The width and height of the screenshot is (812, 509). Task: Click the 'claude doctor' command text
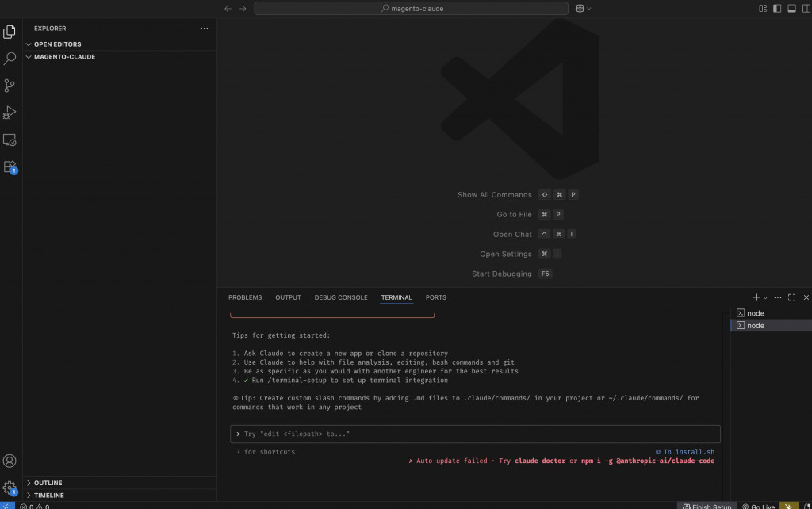(x=539, y=461)
